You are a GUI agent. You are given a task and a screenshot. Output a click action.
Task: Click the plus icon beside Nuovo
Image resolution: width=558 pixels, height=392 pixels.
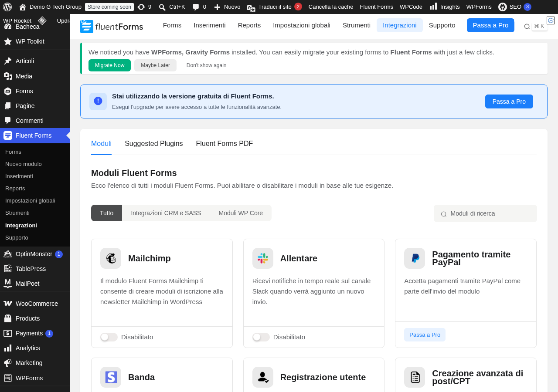[x=217, y=7]
